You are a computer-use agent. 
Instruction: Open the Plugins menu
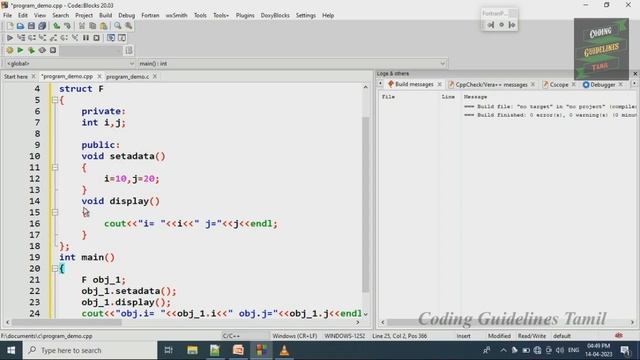pyautogui.click(x=245, y=15)
